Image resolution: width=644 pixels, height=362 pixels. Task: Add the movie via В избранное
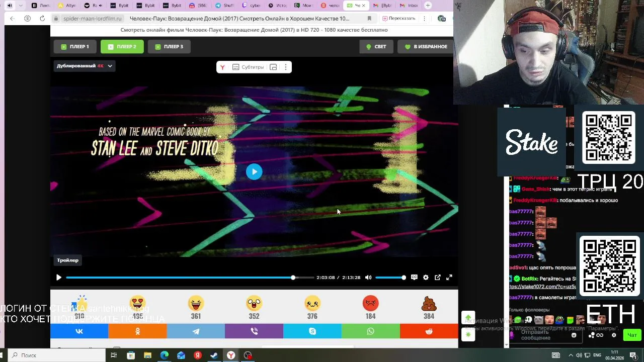pos(426,47)
